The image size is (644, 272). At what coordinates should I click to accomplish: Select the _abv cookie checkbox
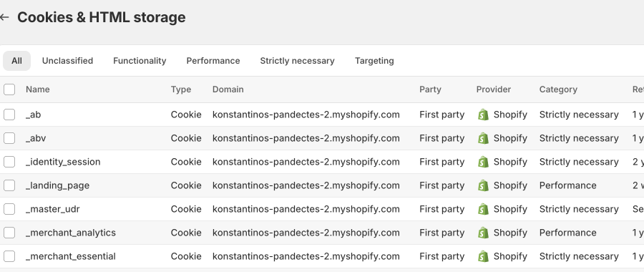[x=9, y=138]
